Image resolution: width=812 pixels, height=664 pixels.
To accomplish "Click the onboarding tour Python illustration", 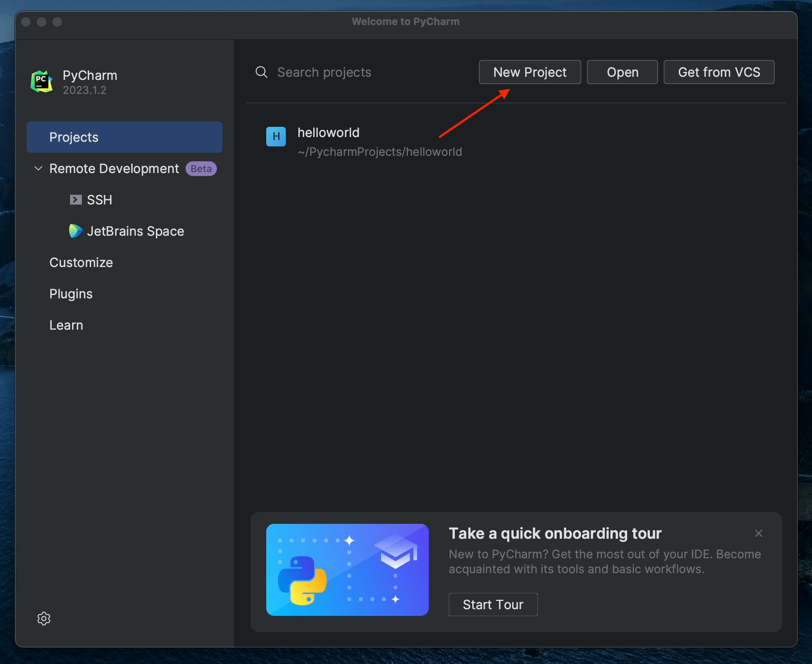I will 347,570.
